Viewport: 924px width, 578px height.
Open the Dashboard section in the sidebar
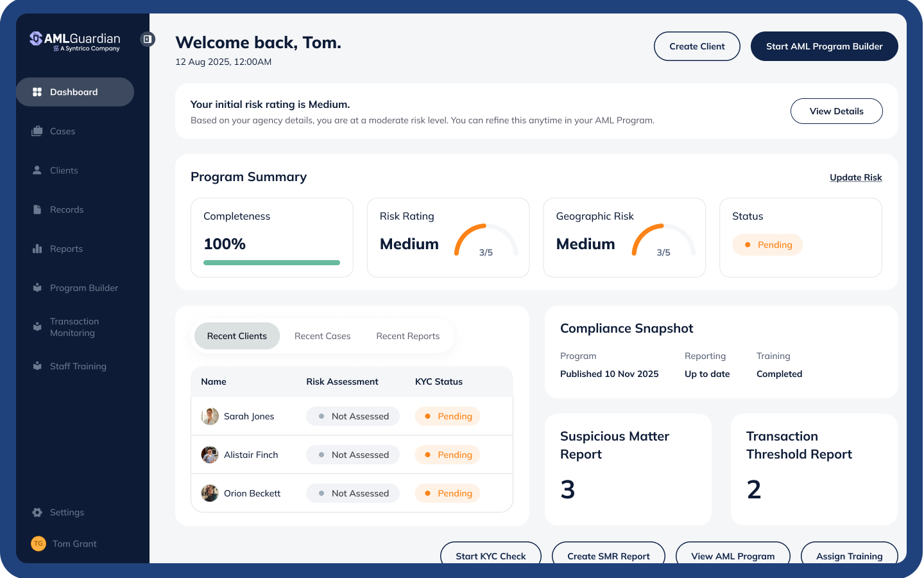38,92
